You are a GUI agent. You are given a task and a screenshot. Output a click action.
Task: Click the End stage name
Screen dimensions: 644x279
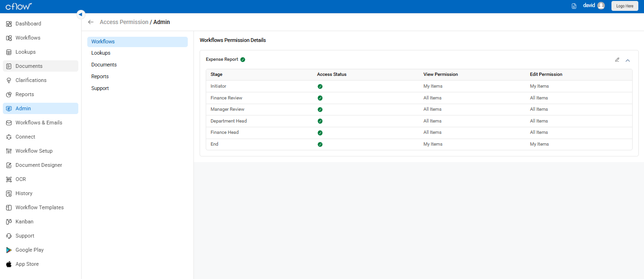pos(214,144)
